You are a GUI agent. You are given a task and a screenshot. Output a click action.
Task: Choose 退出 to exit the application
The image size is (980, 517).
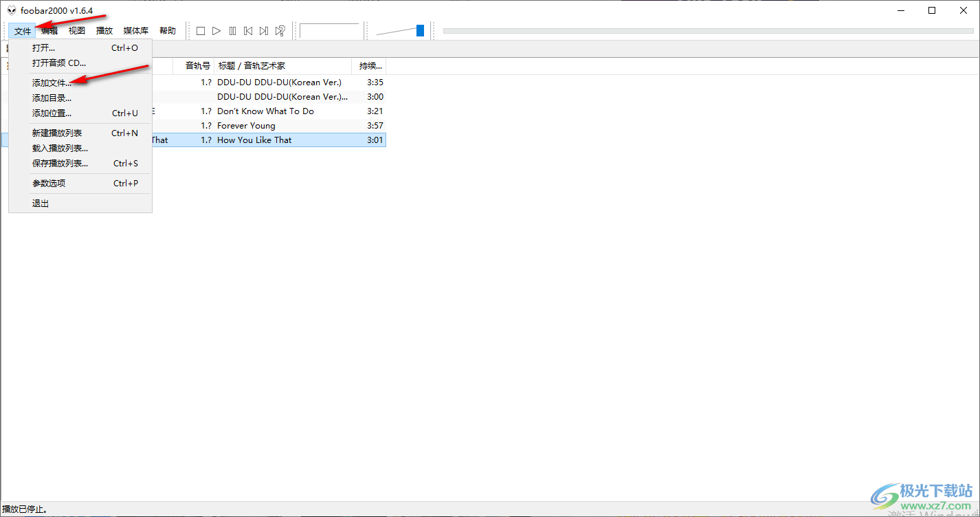(x=80, y=203)
